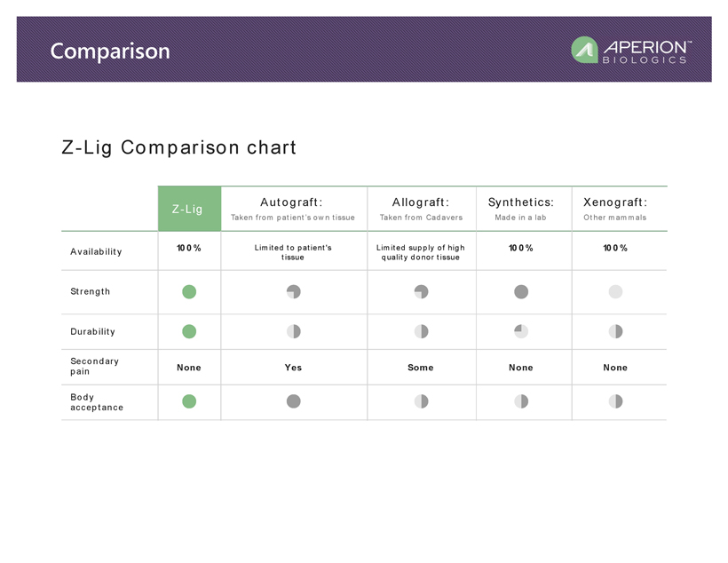This screenshot has width=728, height=563.
Task: Click the Aperion Biologics logo icon
Action: click(x=584, y=50)
